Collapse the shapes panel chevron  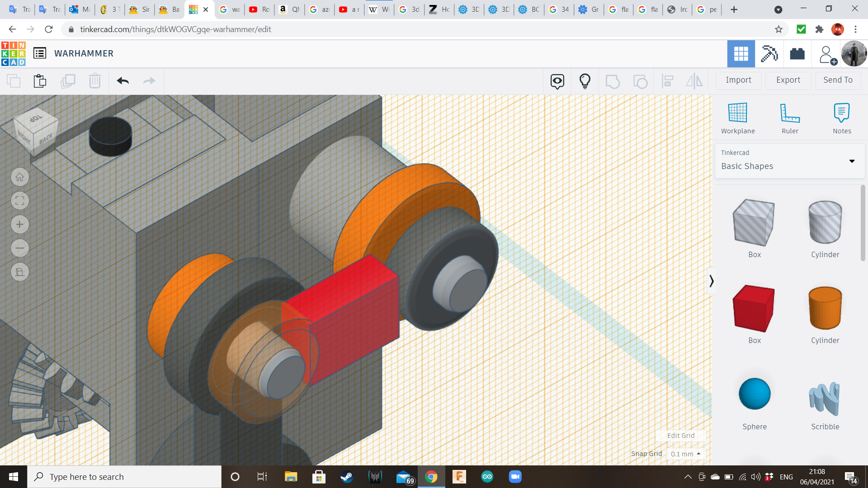click(711, 281)
